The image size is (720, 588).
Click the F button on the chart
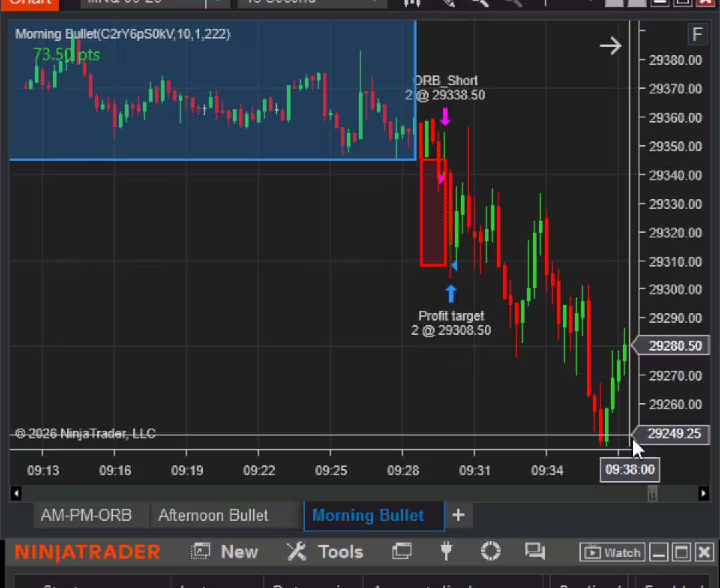pos(697,35)
